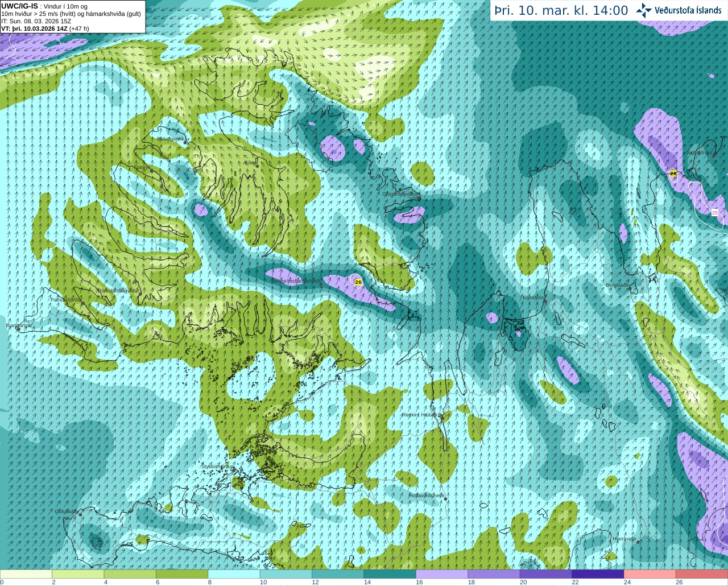This screenshot has width=728, height=586.
Task: Select the Holtavörðuheiði station label
Action: pyautogui.click(x=427, y=496)
